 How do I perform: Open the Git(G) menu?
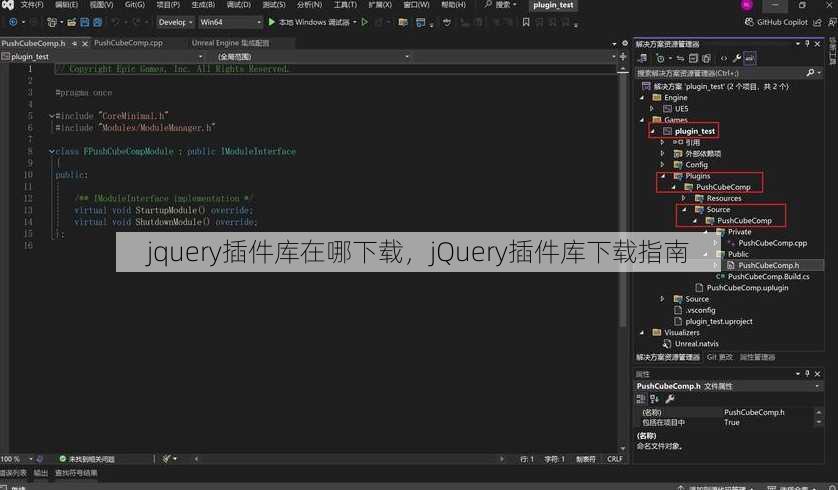tap(135, 5)
